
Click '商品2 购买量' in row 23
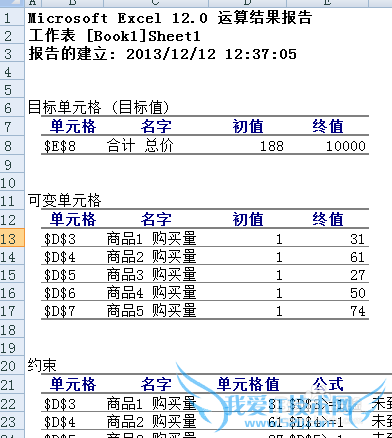[152, 422]
